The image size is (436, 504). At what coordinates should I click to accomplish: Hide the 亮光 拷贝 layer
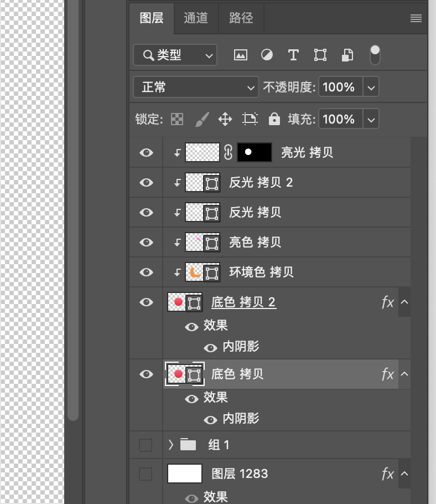(146, 152)
